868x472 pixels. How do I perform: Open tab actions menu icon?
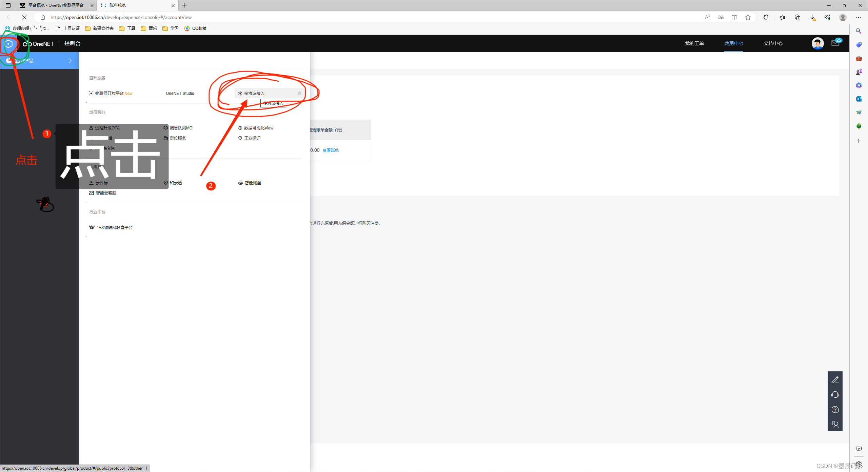(8, 5)
